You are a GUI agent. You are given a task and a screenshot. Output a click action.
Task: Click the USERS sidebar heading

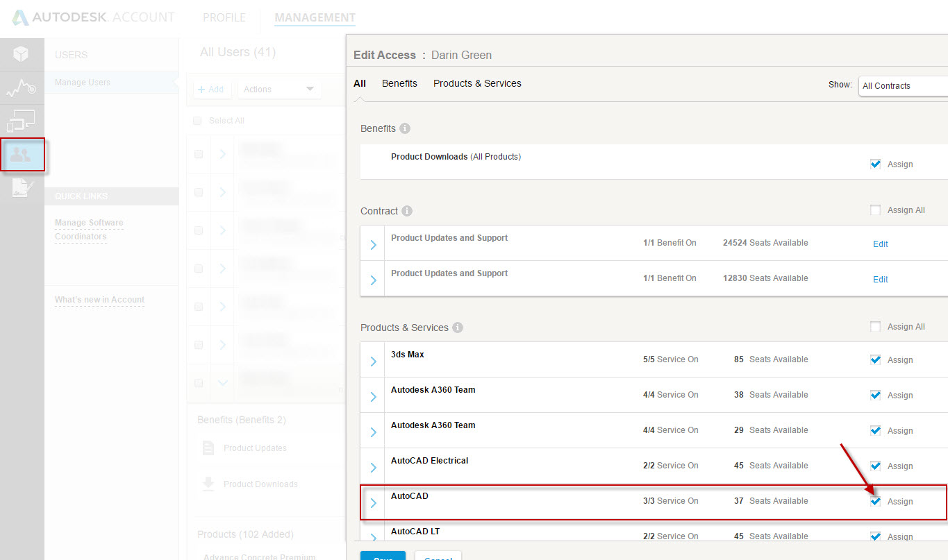72,55
